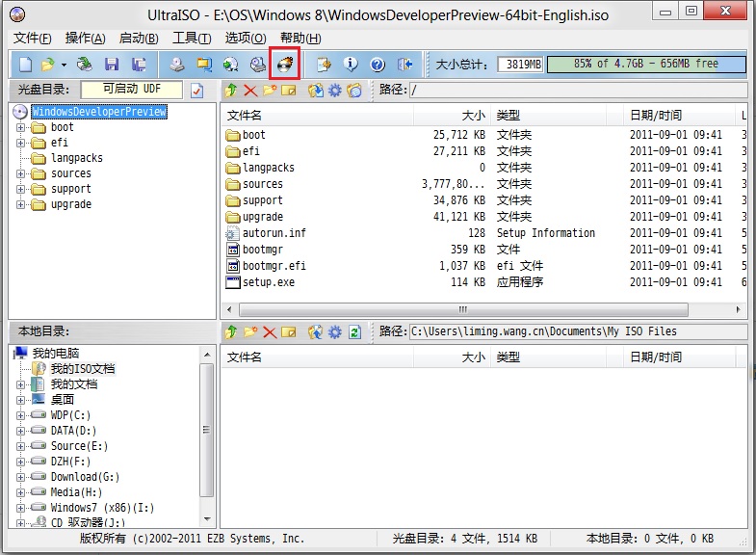This screenshot has height=555, width=756.
Task: Click the Save As icon
Action: coord(139,65)
